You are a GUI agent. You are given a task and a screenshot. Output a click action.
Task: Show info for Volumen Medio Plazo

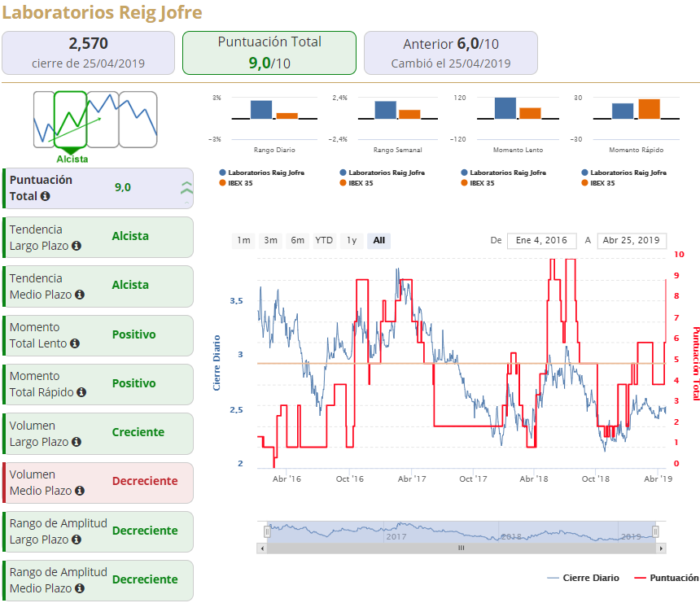(x=80, y=491)
